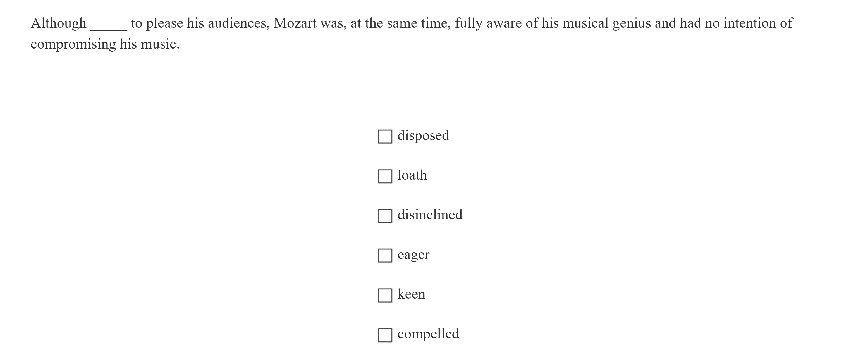Click the word "loath" label
Viewport: 868px width, 352px height.
coord(412,175)
